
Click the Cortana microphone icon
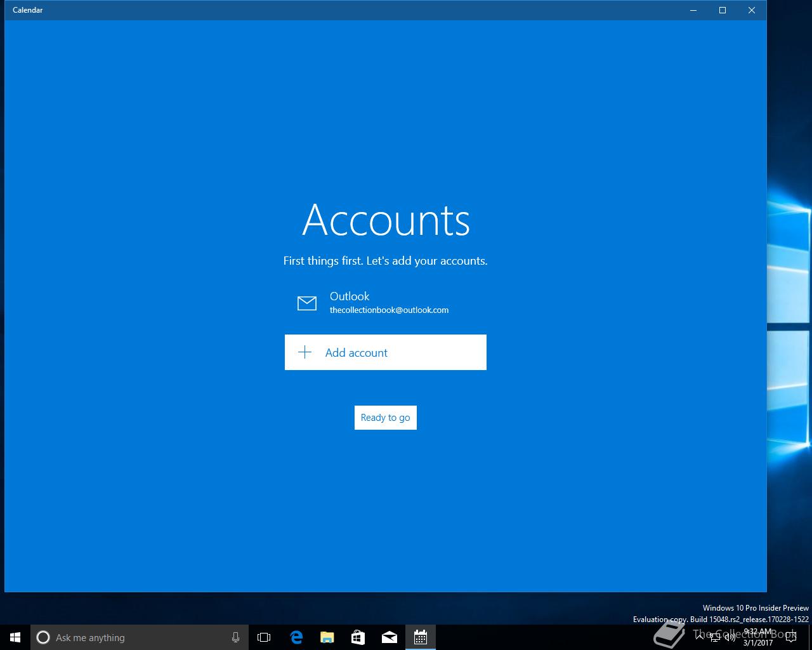[235, 637]
